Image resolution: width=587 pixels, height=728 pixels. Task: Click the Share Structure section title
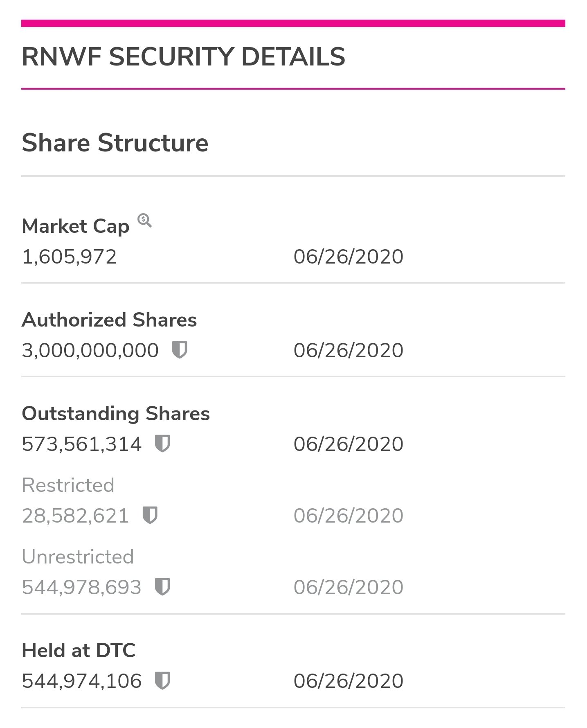tap(115, 143)
